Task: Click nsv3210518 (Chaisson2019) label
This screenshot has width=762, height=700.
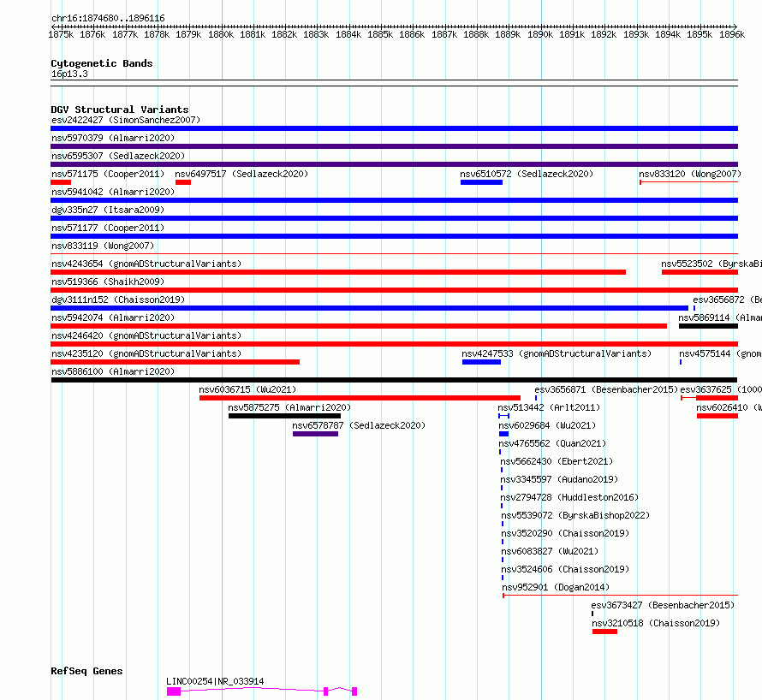Action: pos(656,623)
